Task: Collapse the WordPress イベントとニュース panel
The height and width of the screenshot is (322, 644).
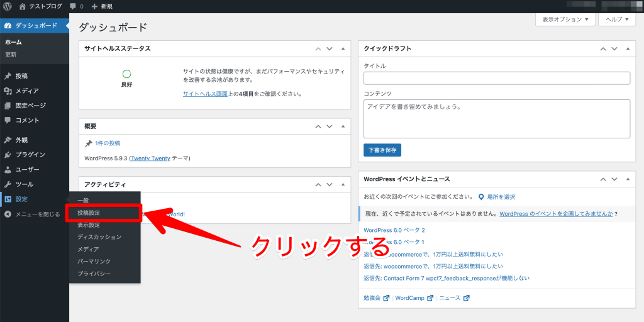Action: (x=628, y=179)
